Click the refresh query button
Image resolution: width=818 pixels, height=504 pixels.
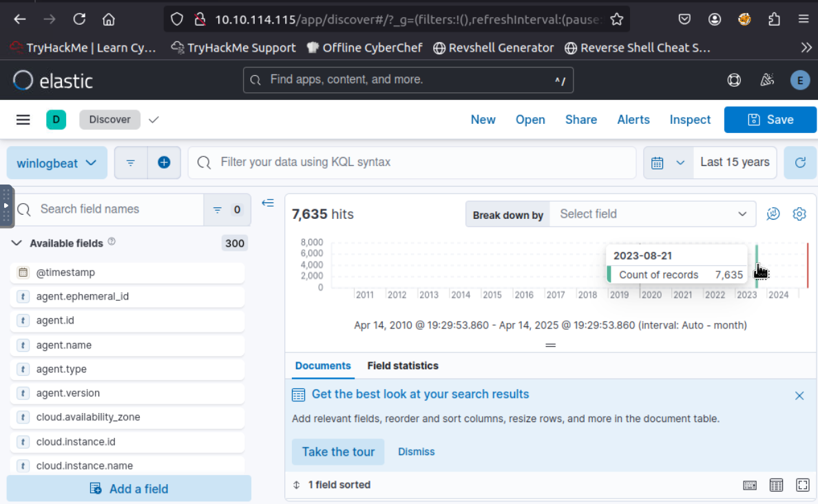[799, 162]
